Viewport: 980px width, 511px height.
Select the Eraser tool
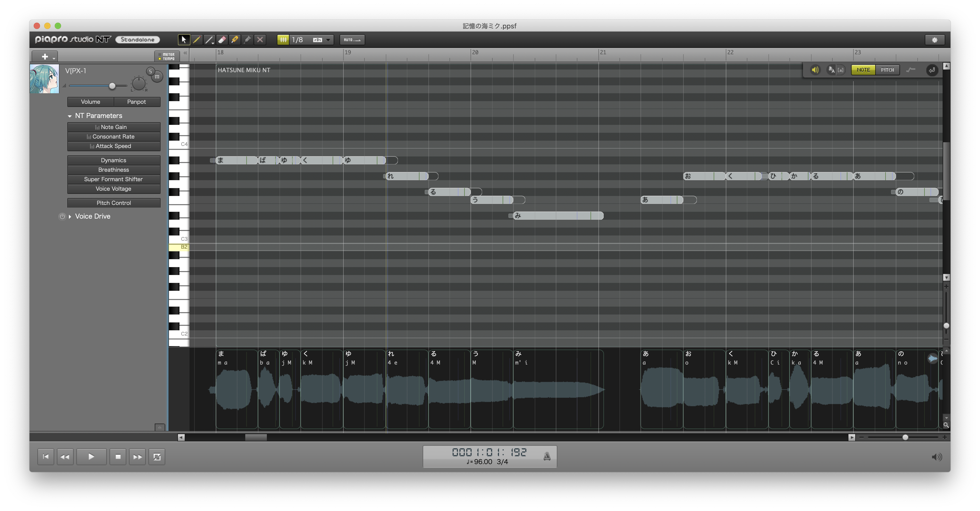coord(222,40)
